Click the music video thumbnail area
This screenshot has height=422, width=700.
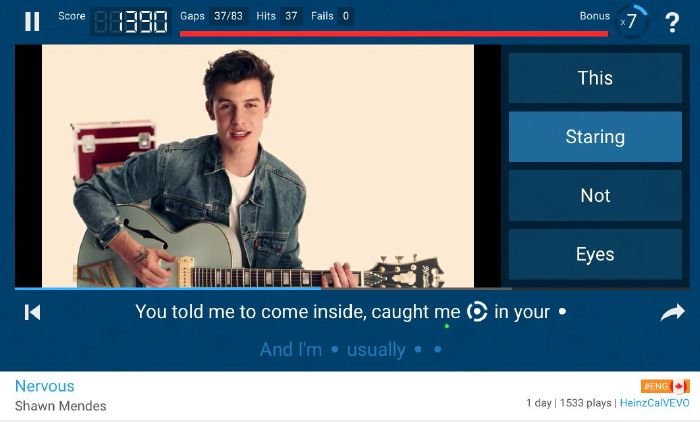tap(258, 166)
